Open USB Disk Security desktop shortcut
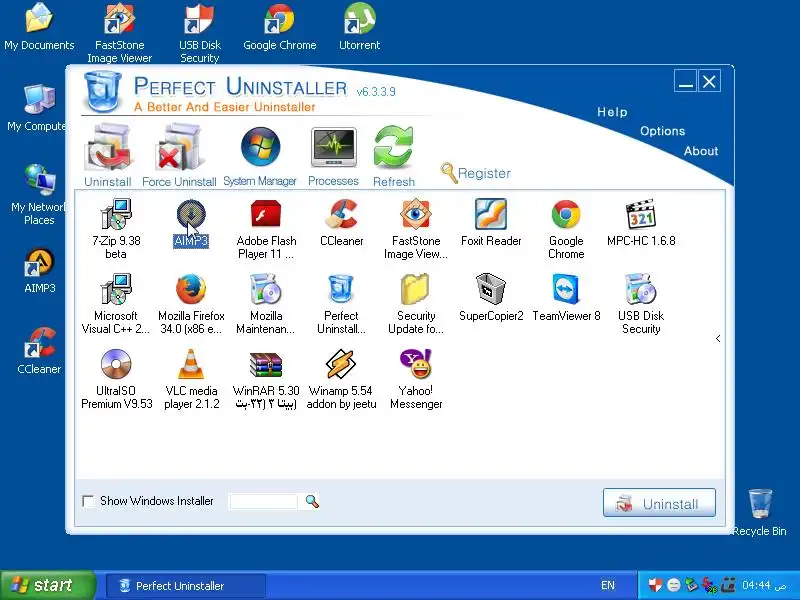This screenshot has height=600, width=800. pos(199,33)
